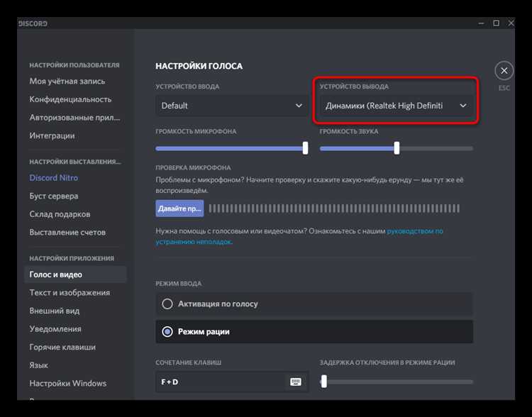This screenshot has width=532, height=417.
Task: Click the ПРОВЕРКА МИКРОФОНА label
Action: coord(193,167)
